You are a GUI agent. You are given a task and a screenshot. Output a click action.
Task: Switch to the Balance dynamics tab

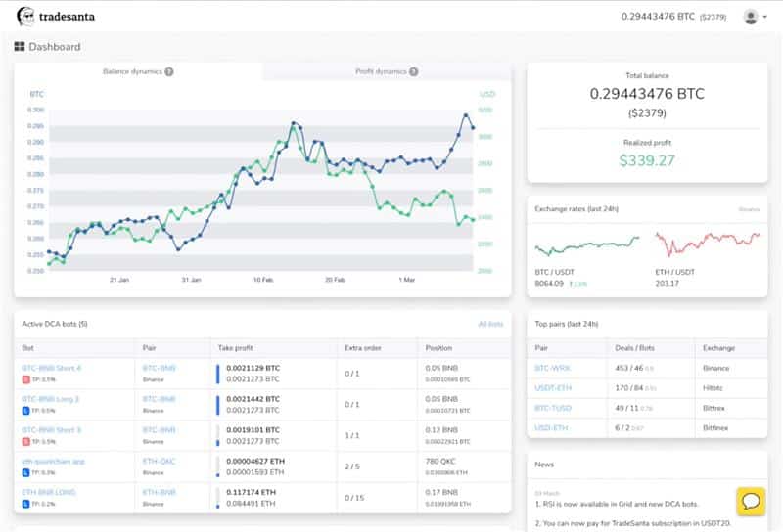(x=138, y=71)
